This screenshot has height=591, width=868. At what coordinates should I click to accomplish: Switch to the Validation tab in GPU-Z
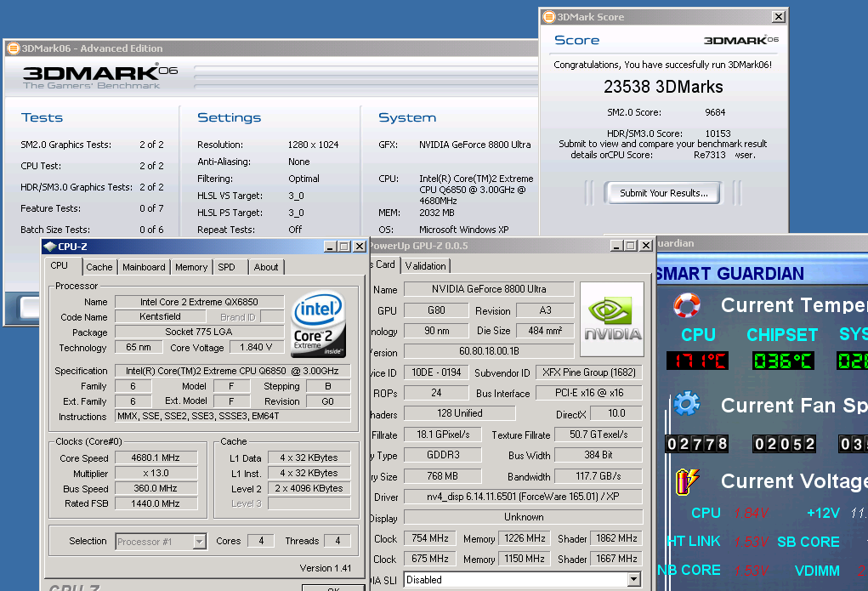click(x=425, y=266)
